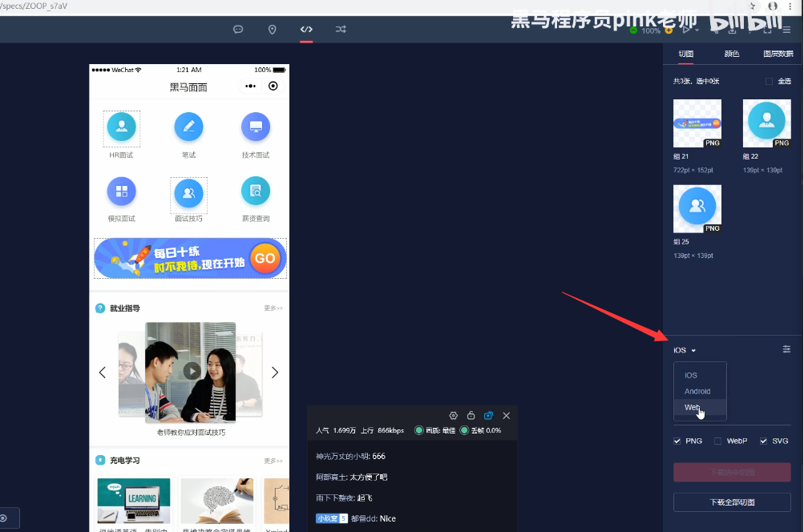Viewport: 804px width, 532px height.
Task: Click the 充电学习 section heading
Action: click(124, 460)
